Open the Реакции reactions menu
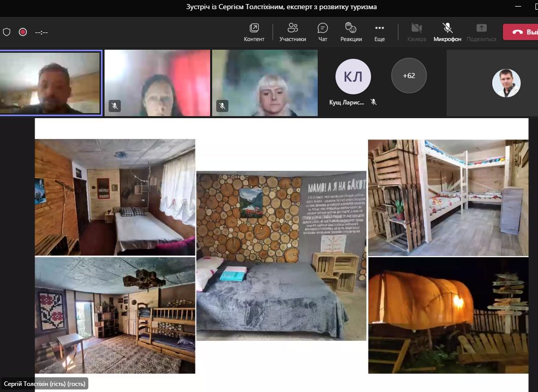This screenshot has height=392, width=538. click(x=351, y=32)
